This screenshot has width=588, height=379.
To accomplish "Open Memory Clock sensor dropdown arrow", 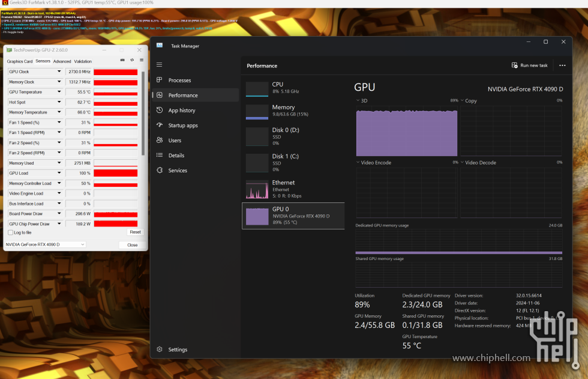I will (x=59, y=82).
